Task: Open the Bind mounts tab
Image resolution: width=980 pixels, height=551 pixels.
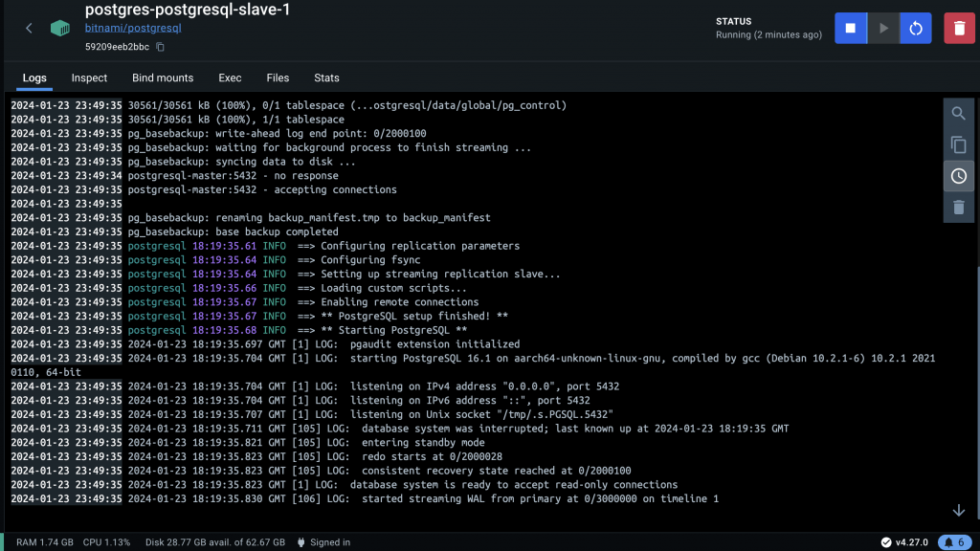Action: [x=163, y=77]
